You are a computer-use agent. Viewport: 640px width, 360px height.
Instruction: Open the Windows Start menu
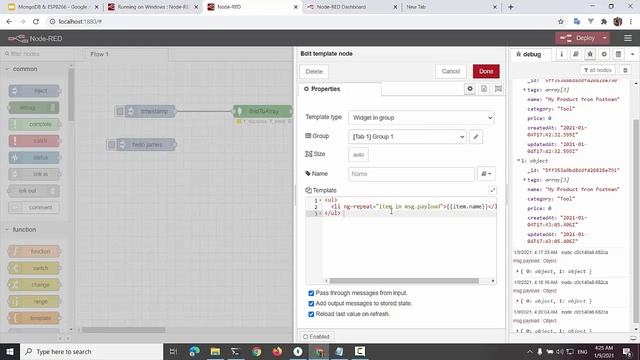[x=10, y=351]
